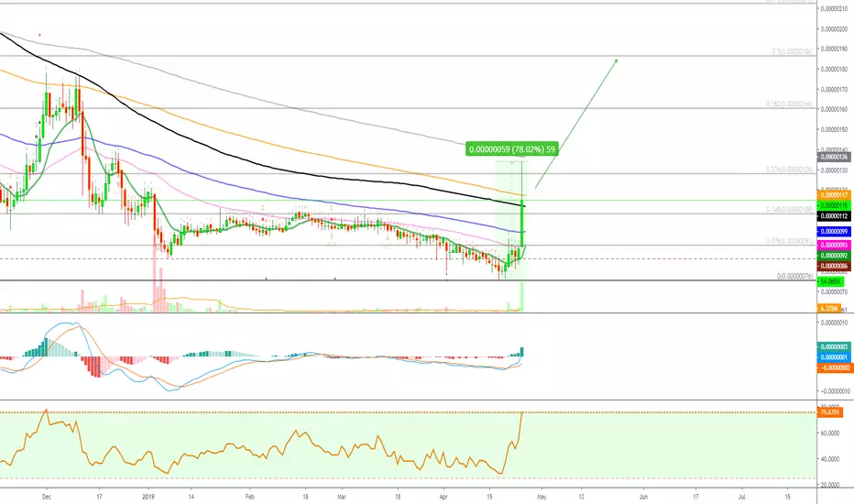The image size is (854, 504).
Task: Select the 0.00000170 price axis value
Action: tap(835, 90)
